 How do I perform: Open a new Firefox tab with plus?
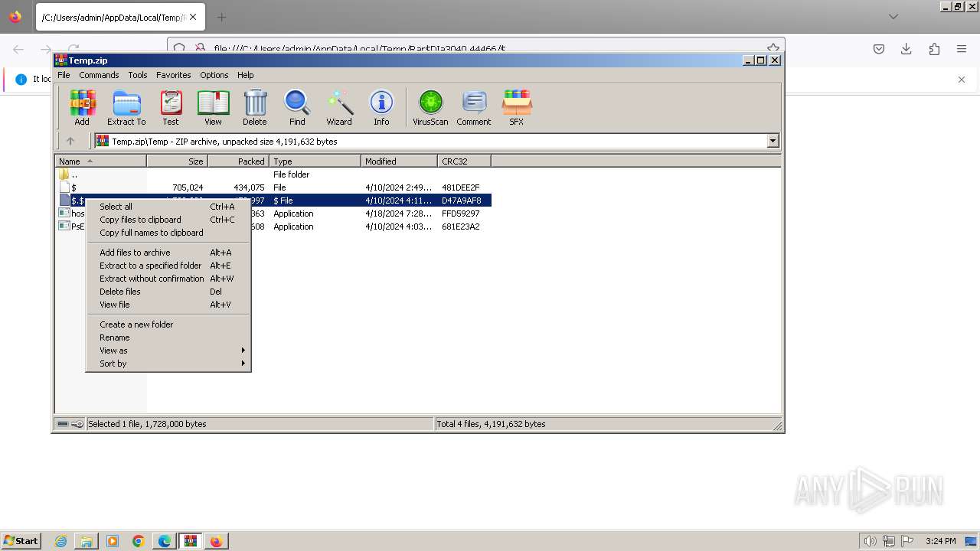click(x=221, y=17)
